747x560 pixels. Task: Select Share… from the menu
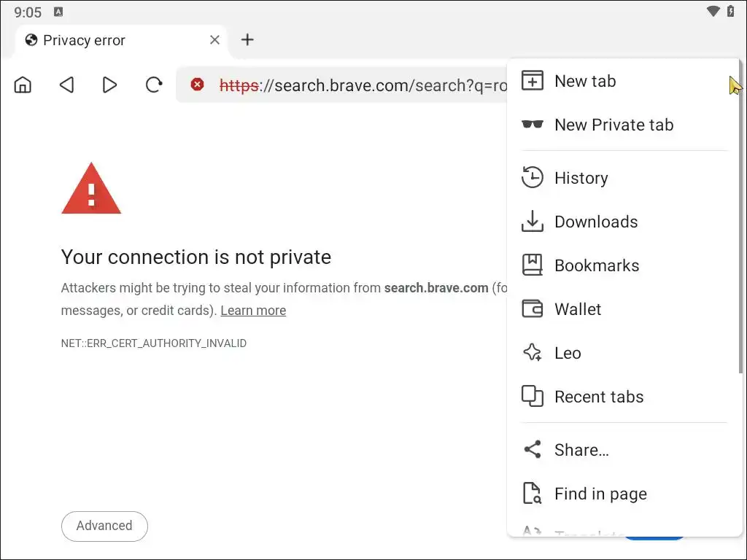pyautogui.click(x=623, y=450)
